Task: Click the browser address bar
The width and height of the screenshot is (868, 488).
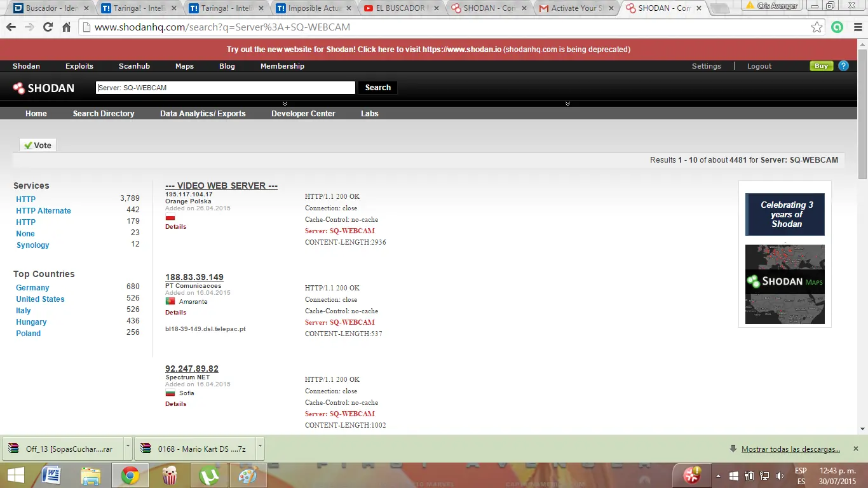Action: click(445, 27)
